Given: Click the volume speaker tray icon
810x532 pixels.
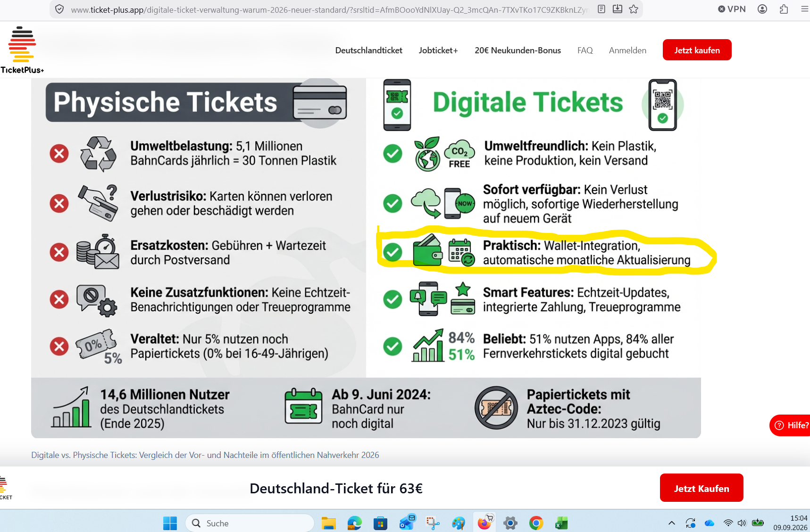Looking at the screenshot, I should coord(742,523).
